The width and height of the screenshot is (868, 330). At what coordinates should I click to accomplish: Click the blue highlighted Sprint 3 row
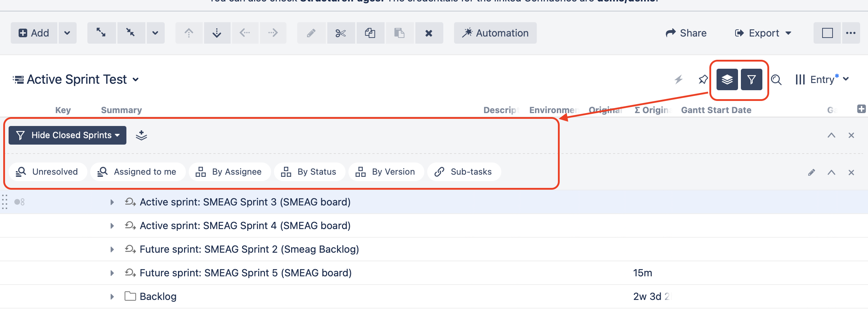coord(245,202)
